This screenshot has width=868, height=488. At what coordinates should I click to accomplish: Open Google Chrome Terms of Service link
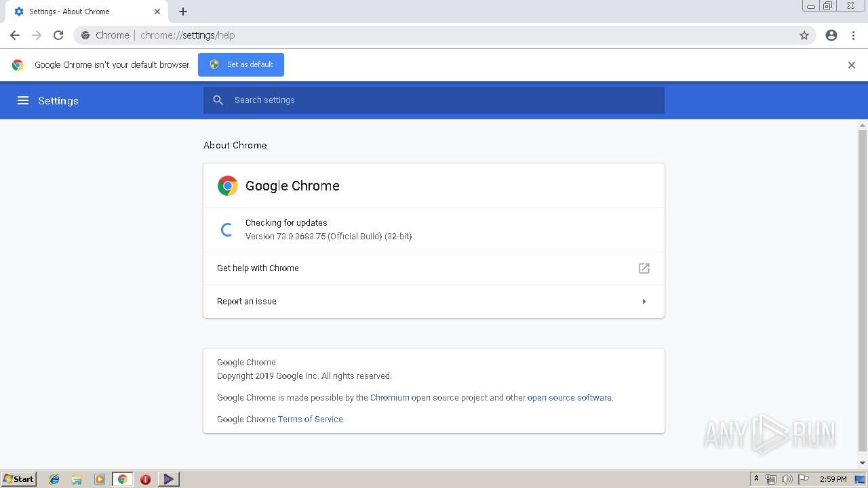pyautogui.click(x=311, y=420)
